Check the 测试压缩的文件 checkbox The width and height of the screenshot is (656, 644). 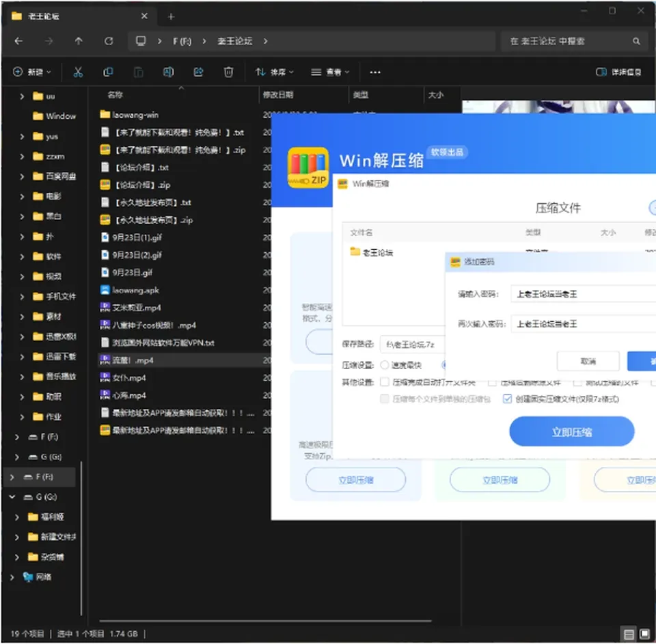tap(578, 382)
